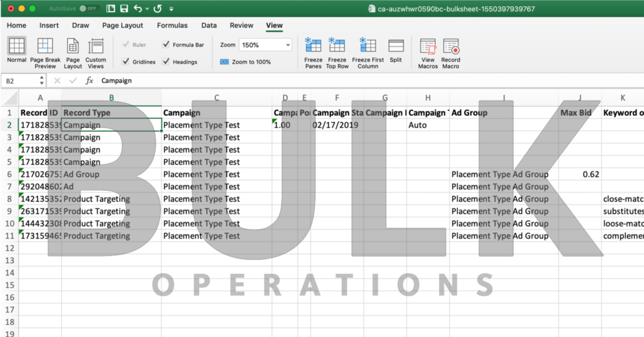Click the template icon beside AutoSave
Image resolution: width=644 pixels, height=337 pixels.
tap(111, 8)
